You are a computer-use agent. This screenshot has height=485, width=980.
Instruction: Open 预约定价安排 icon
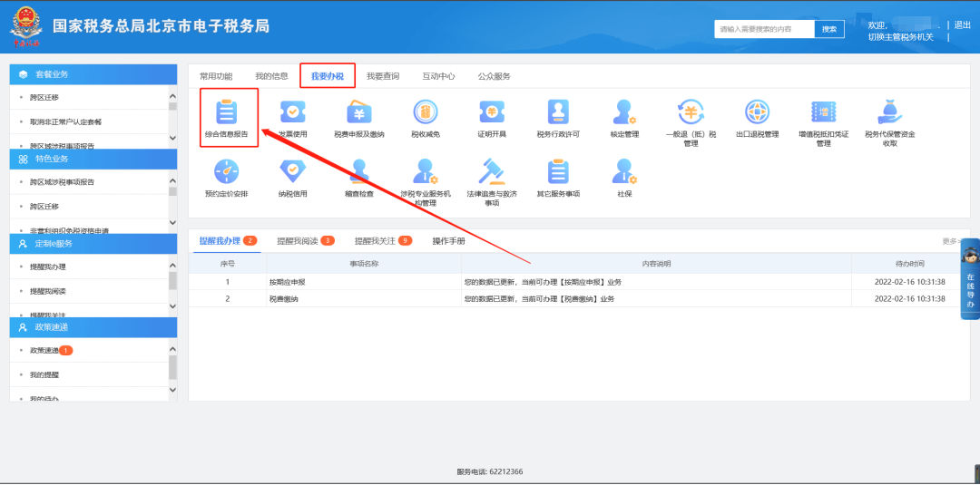(x=226, y=171)
